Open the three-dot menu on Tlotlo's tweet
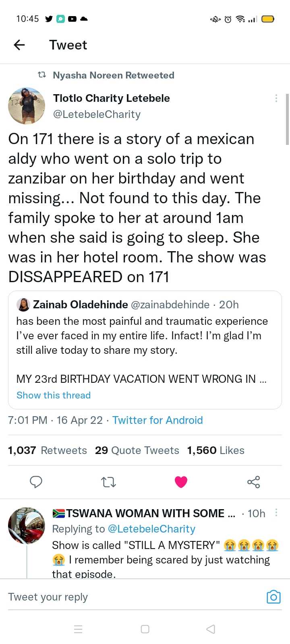Screen dimensions: 290x644 [276, 98]
